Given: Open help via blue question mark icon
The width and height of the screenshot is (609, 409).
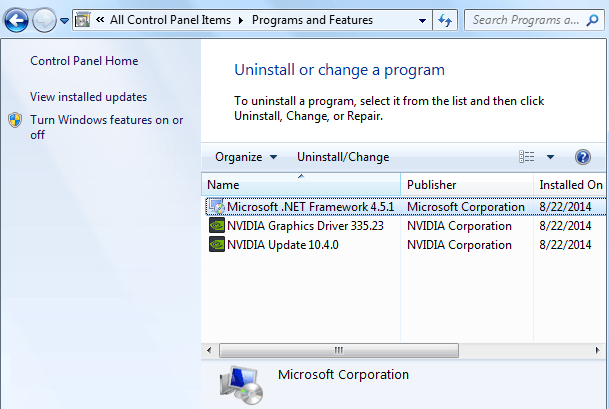Looking at the screenshot, I should coord(583,157).
